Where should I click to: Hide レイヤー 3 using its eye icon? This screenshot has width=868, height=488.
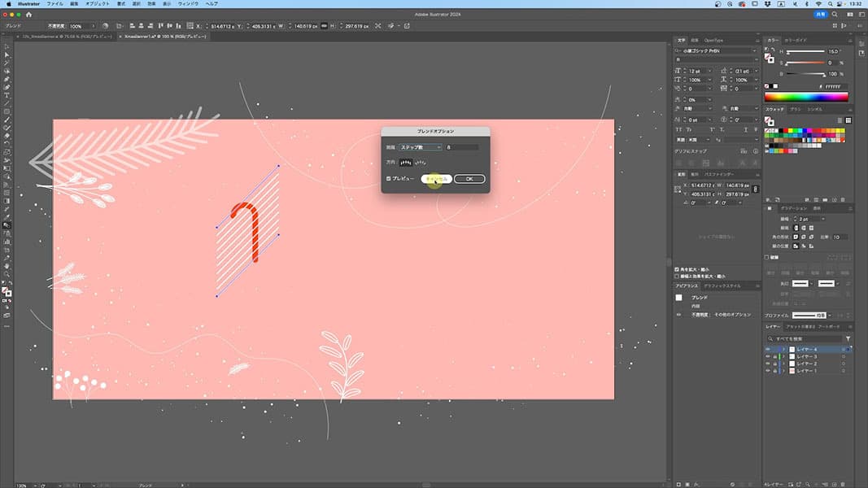(x=768, y=356)
